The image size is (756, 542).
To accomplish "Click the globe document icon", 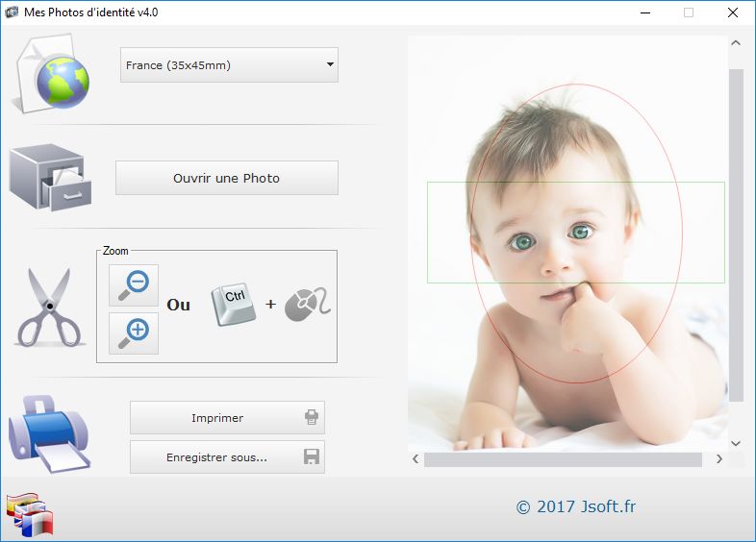I will pos(51,73).
